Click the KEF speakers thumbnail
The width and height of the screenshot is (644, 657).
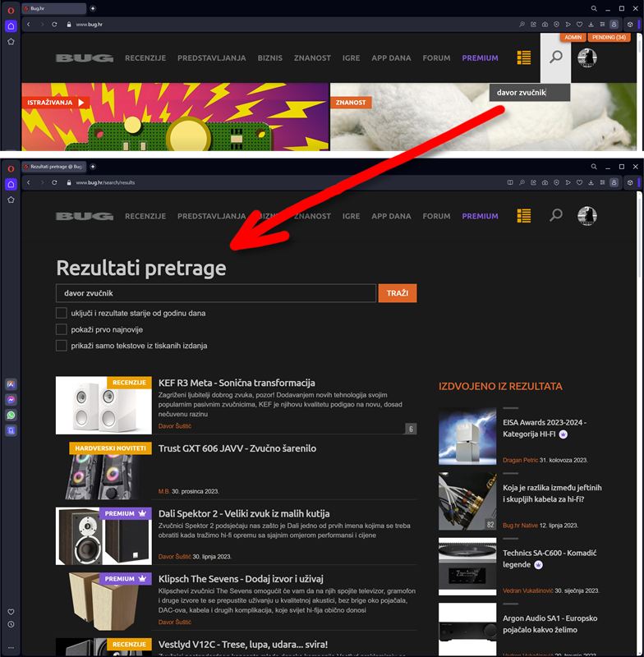103,405
